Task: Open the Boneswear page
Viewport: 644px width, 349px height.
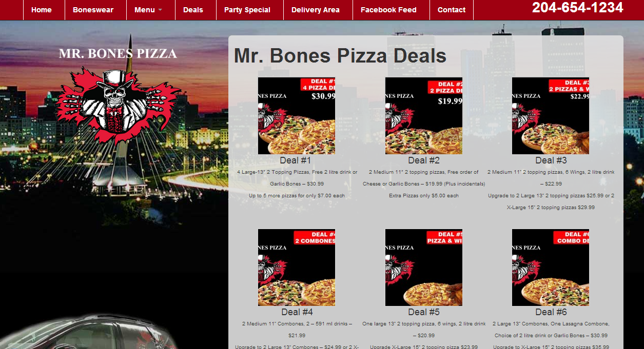Action: click(93, 10)
